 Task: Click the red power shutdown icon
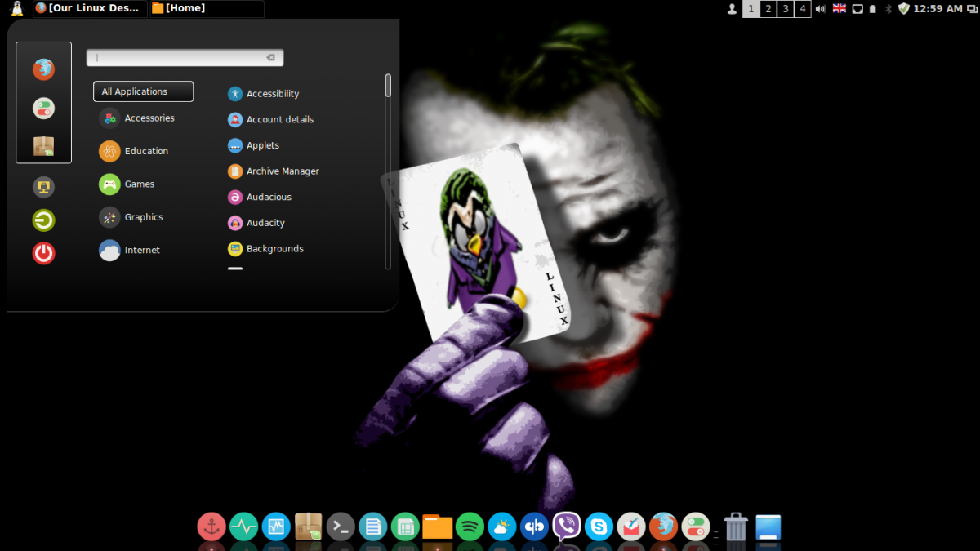pos(43,253)
